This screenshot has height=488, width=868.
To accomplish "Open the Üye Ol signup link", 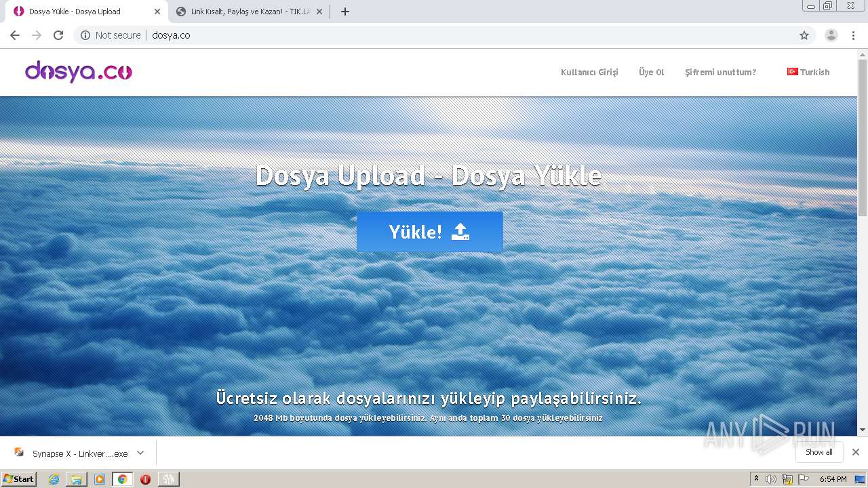I will [651, 72].
